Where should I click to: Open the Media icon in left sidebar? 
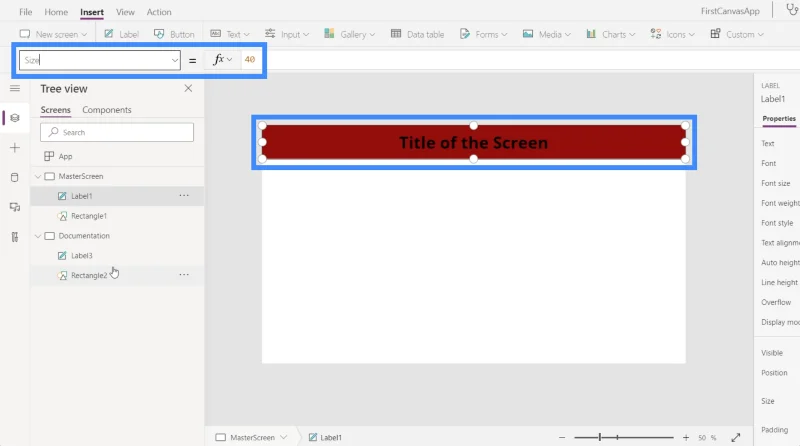point(15,207)
